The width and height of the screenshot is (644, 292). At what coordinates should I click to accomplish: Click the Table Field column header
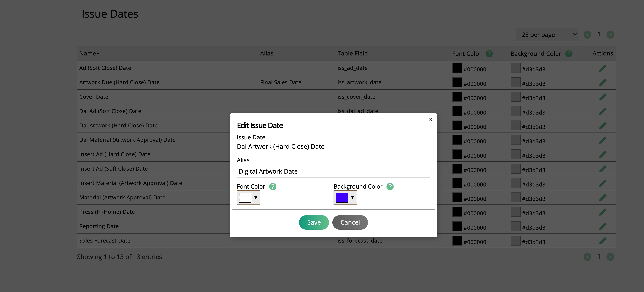tap(352, 54)
